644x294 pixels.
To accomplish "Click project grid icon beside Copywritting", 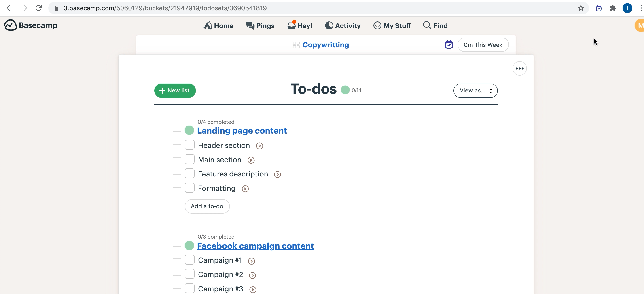I will pyautogui.click(x=296, y=45).
